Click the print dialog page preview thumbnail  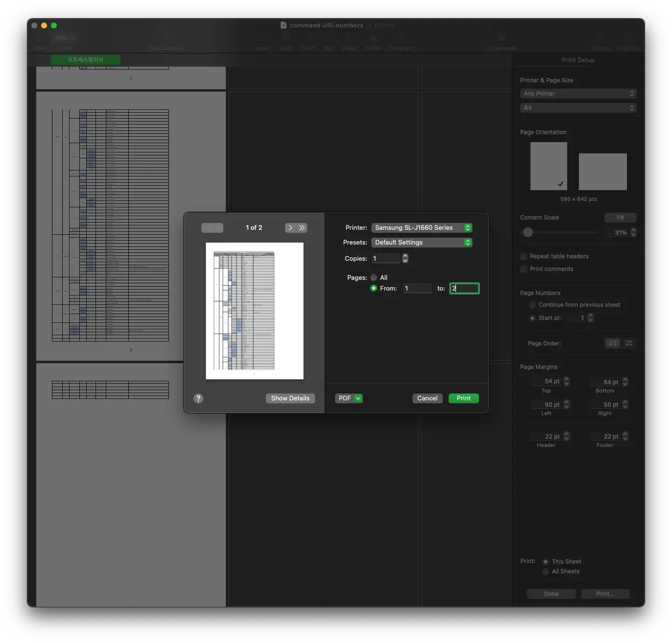tap(255, 311)
